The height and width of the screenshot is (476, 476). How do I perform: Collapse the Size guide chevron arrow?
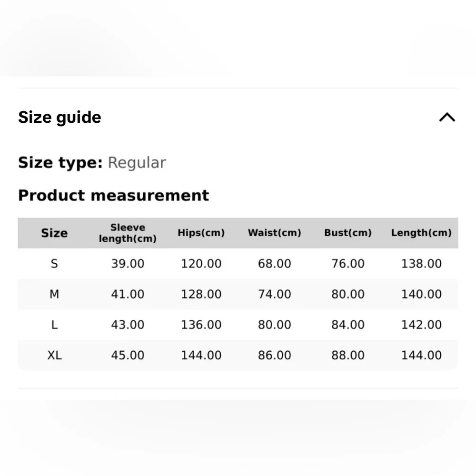(x=446, y=118)
